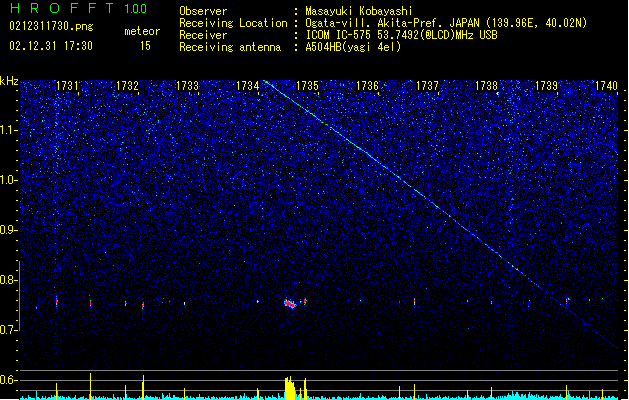Click the 'Observer' field label
The height and width of the screenshot is (400, 629).
(203, 11)
